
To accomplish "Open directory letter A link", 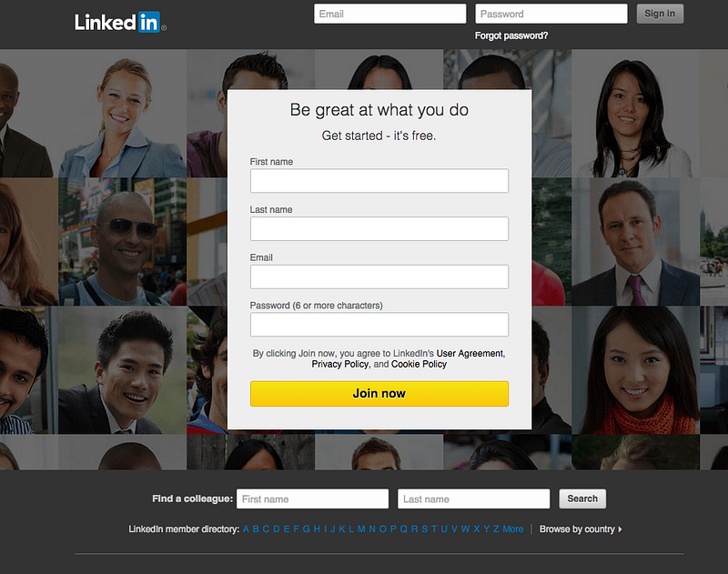I will point(246,529).
